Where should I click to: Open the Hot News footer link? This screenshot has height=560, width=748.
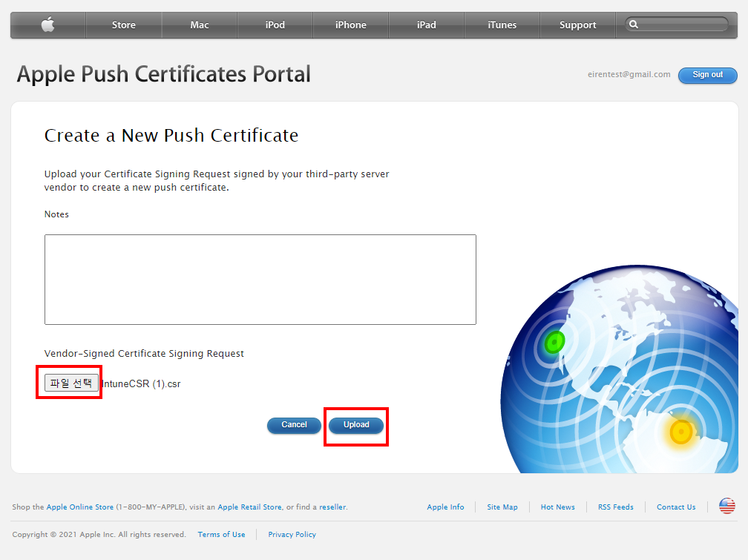[558, 507]
